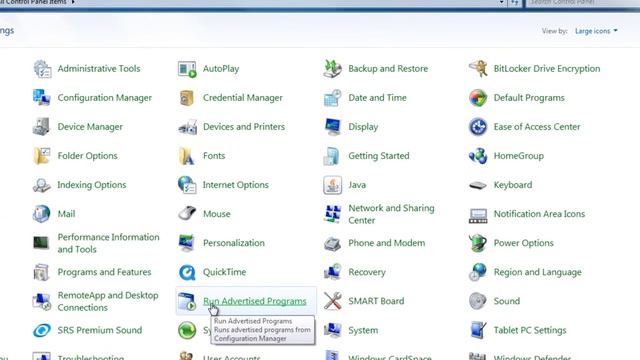Click the Programs and Features link
This screenshot has width=640, height=360.
(104, 272)
